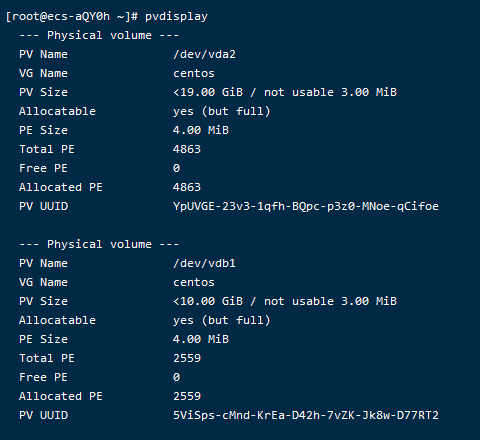The width and height of the screenshot is (480, 440).
Task: Click the first 'Allocatable' label
Action: tap(57, 111)
